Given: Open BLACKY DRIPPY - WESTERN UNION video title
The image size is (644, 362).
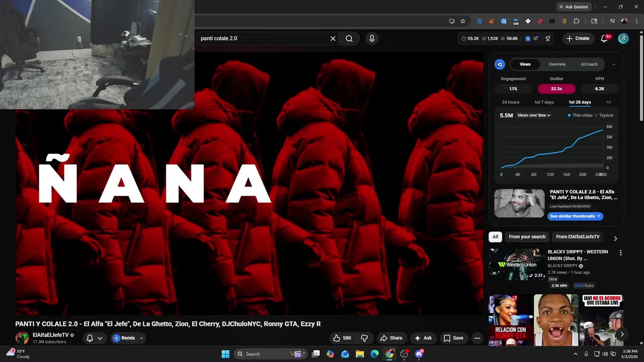Looking at the screenshot, I should [x=578, y=255].
